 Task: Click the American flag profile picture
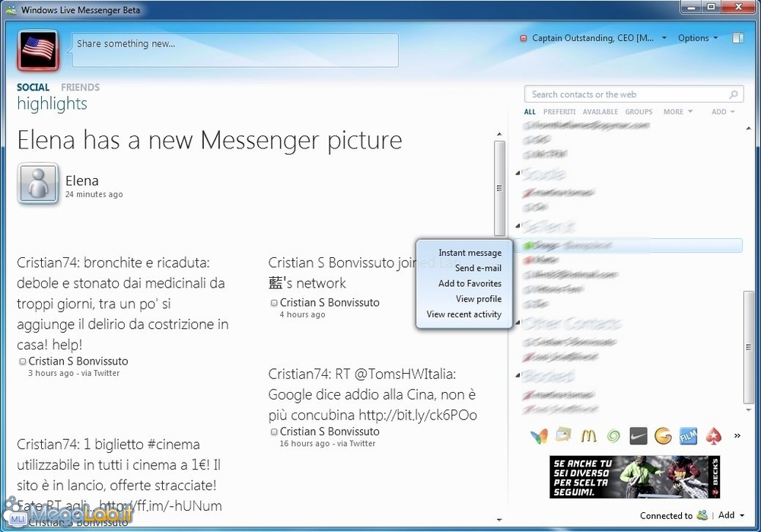(38, 50)
